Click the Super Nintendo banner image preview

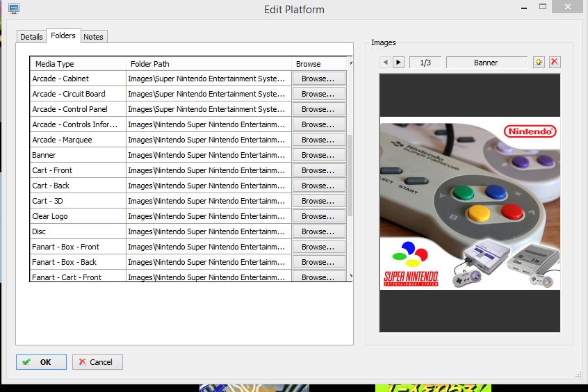(470, 203)
